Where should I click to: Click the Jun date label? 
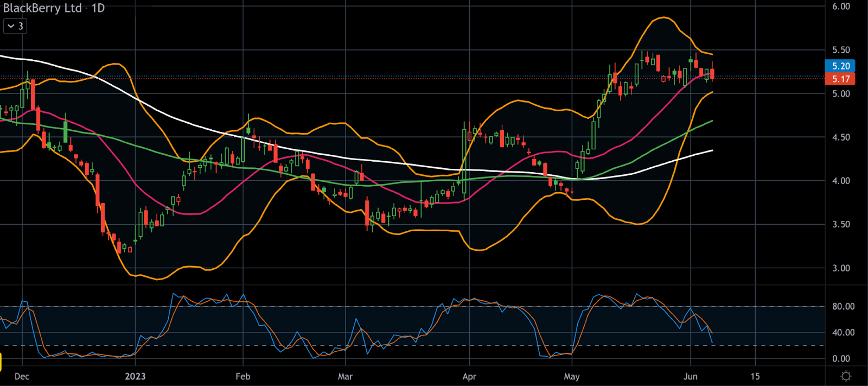(690, 376)
